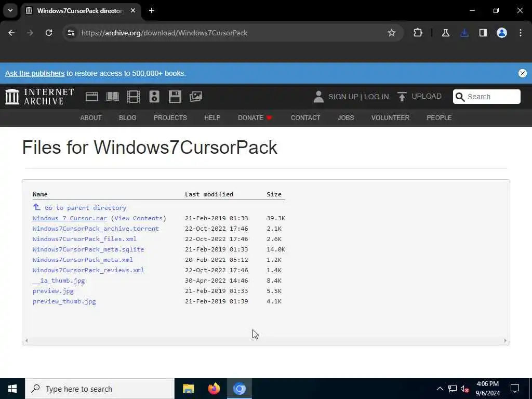This screenshot has width=532, height=399.
Task: Close the Windows7CursorPack tab
Action: coord(133,10)
